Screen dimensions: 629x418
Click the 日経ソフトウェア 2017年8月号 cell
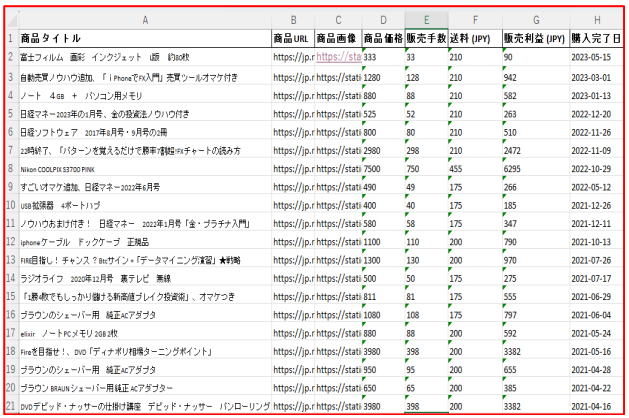(145, 132)
